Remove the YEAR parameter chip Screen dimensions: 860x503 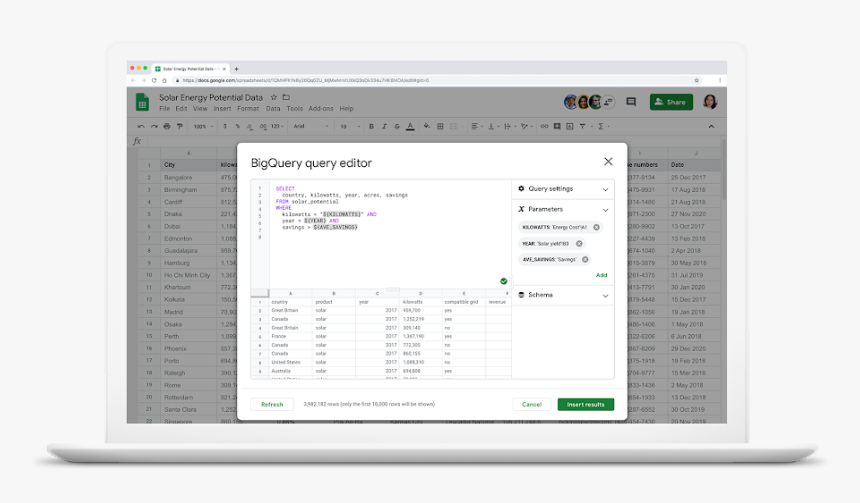pos(579,244)
